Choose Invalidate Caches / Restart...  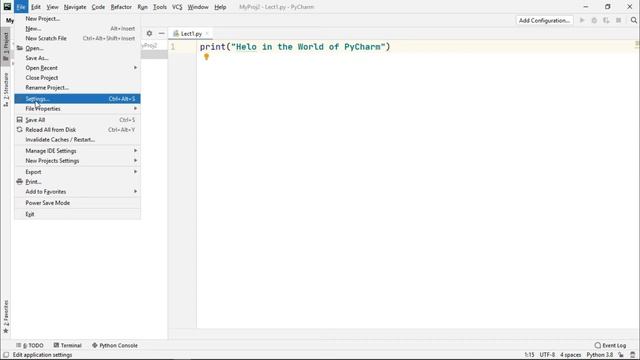78,139
